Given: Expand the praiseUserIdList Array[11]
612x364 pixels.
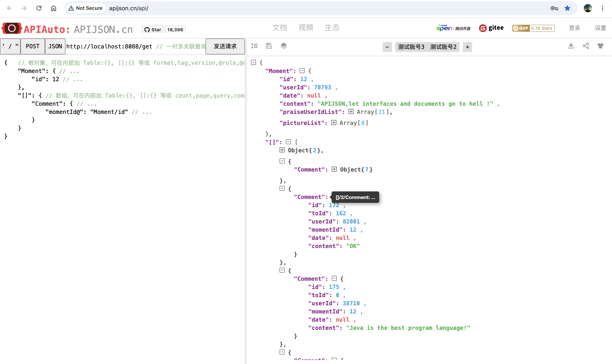Looking at the screenshot, I should coord(351,112).
